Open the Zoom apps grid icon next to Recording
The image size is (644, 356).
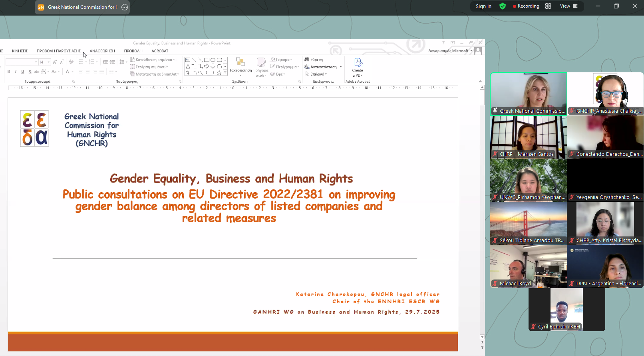[x=548, y=6]
